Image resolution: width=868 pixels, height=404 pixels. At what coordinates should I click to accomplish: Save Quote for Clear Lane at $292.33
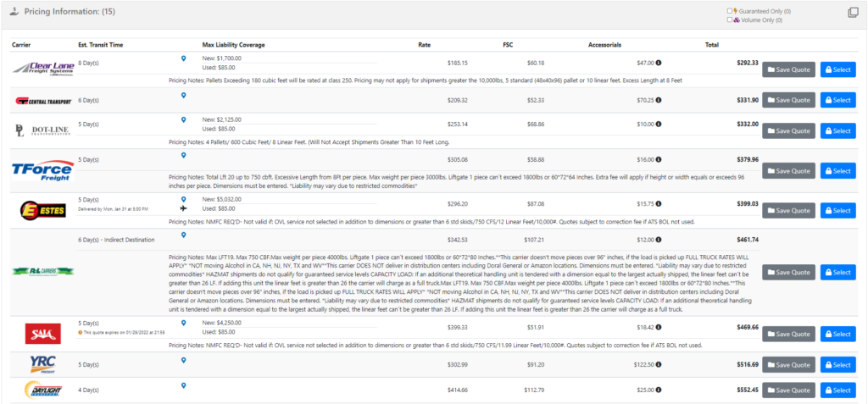pyautogui.click(x=789, y=69)
